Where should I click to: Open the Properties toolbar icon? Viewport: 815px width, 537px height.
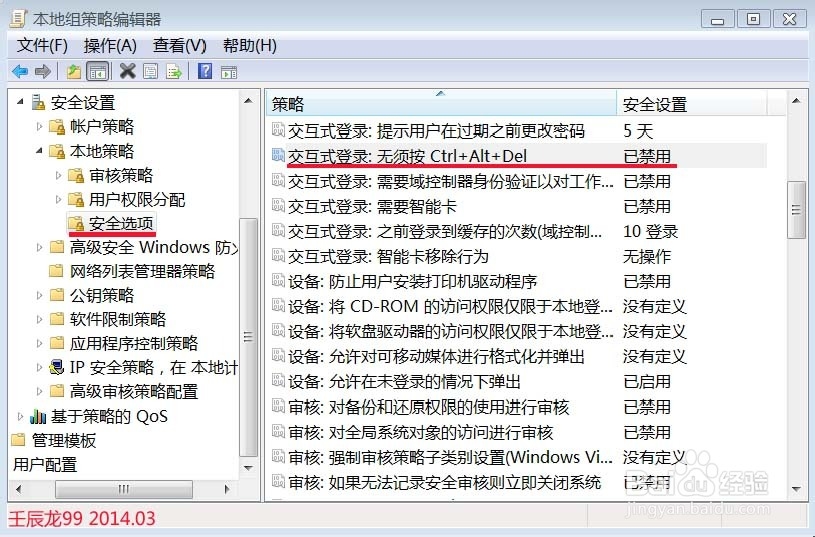150,71
